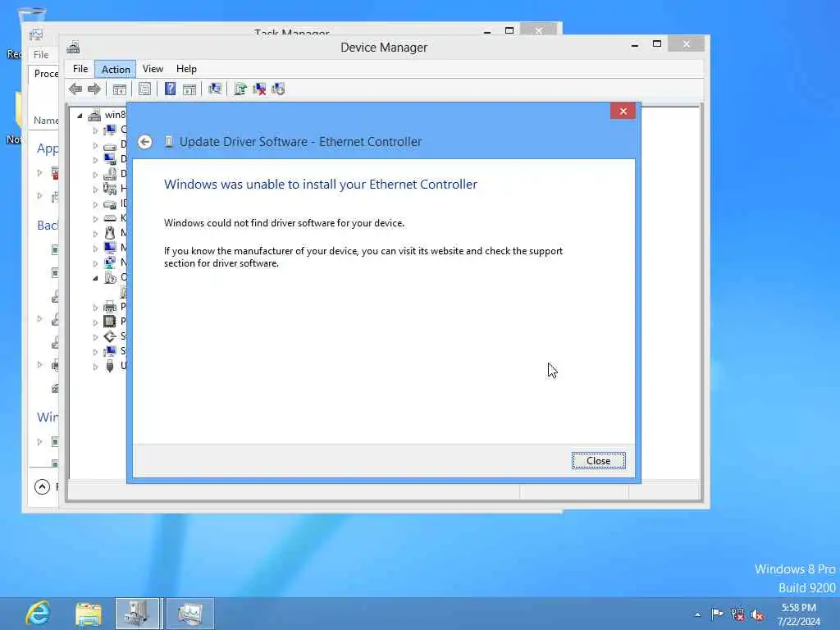Click the Scan for hardware changes toolbar icon

pos(215,89)
